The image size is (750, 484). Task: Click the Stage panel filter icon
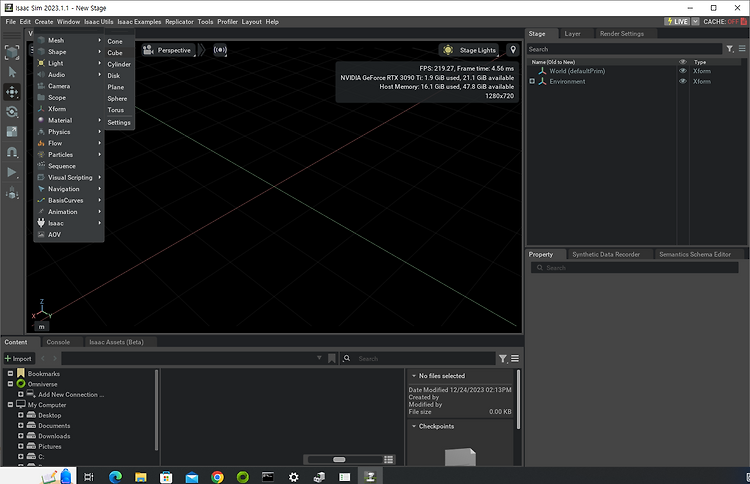[x=730, y=49]
